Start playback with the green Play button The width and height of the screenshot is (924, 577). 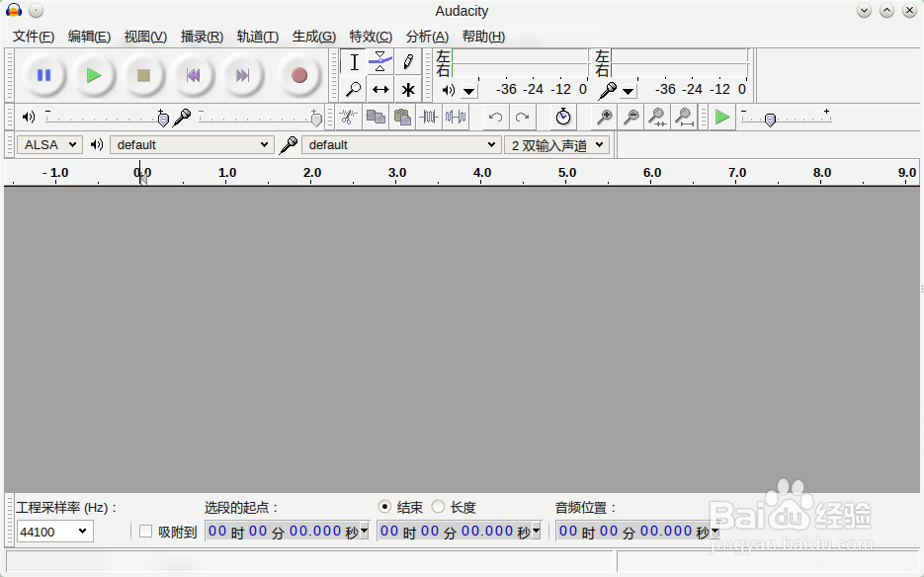pos(93,75)
